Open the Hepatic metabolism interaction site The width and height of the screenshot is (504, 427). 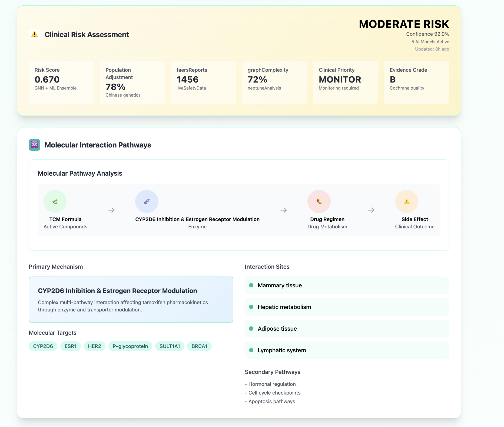point(347,307)
